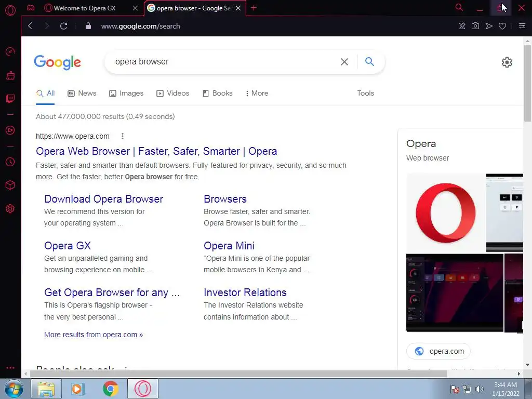Submit search with blue magnifier icon
The image size is (532, 399).
(x=369, y=61)
